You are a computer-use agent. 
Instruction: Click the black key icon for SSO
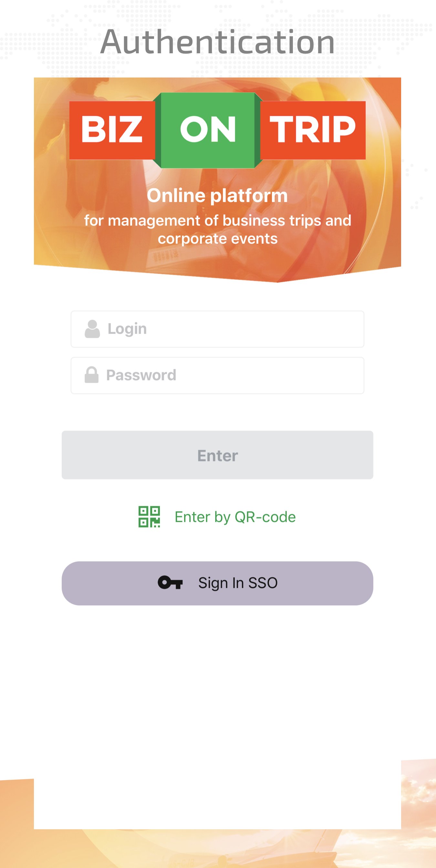pyautogui.click(x=170, y=583)
